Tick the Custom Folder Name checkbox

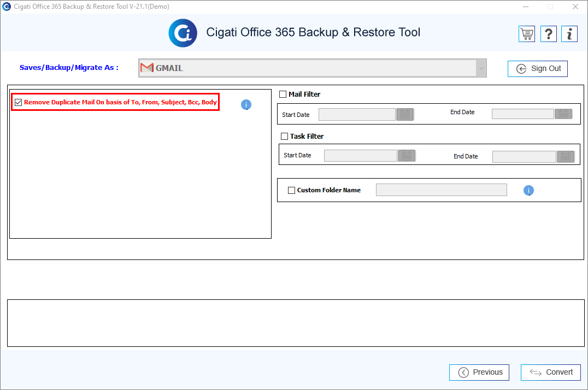[x=291, y=190]
